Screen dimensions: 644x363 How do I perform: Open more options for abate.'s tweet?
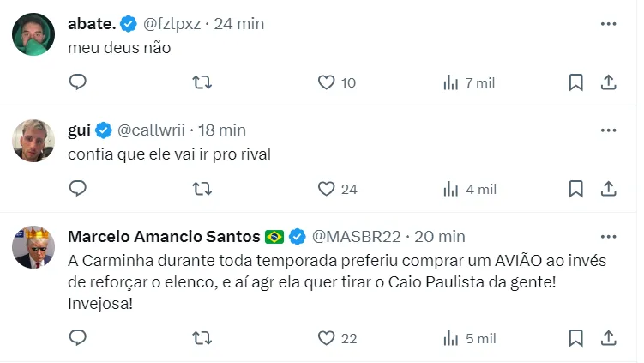[x=608, y=23]
